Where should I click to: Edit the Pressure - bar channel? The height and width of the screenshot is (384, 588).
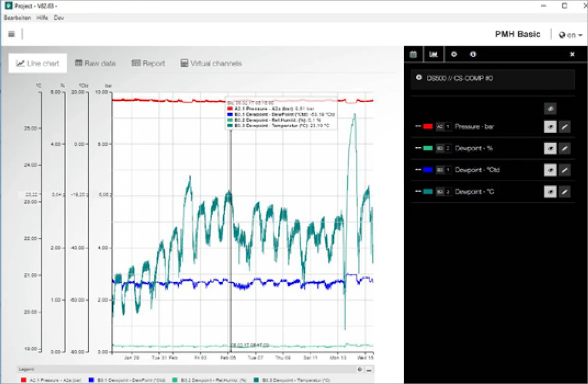click(565, 127)
